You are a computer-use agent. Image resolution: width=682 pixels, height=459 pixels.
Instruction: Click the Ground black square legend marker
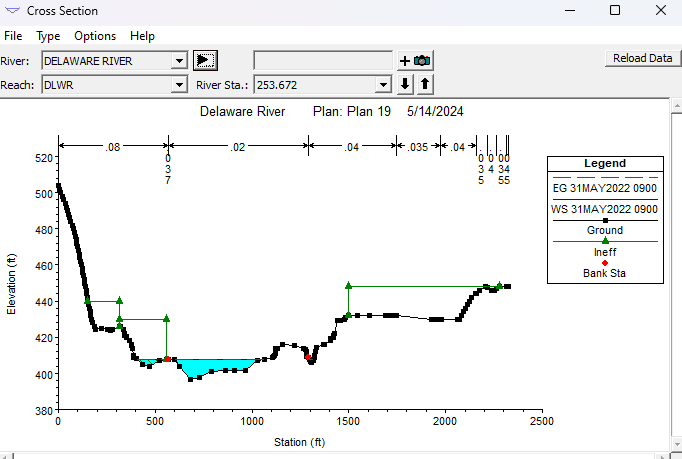(605, 220)
